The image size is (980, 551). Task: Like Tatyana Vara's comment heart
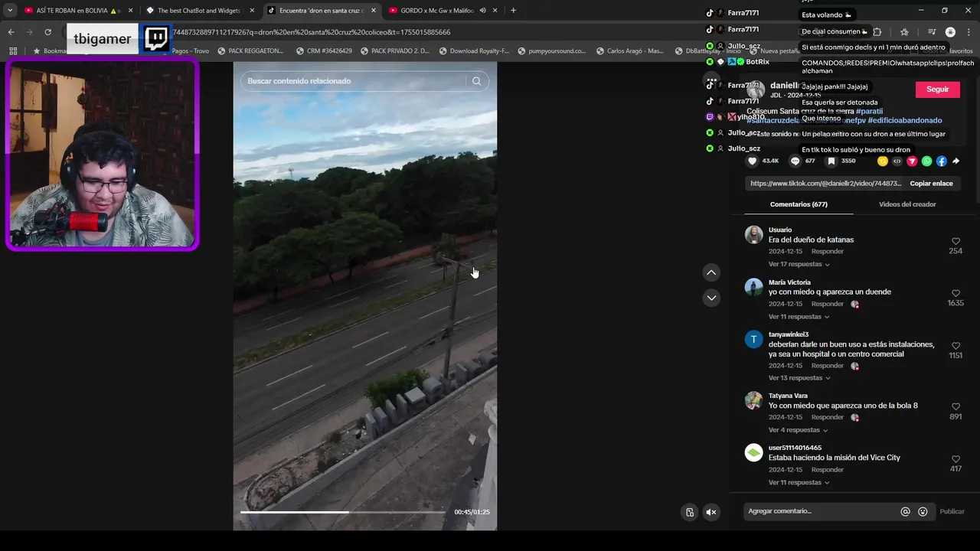pyautogui.click(x=955, y=406)
